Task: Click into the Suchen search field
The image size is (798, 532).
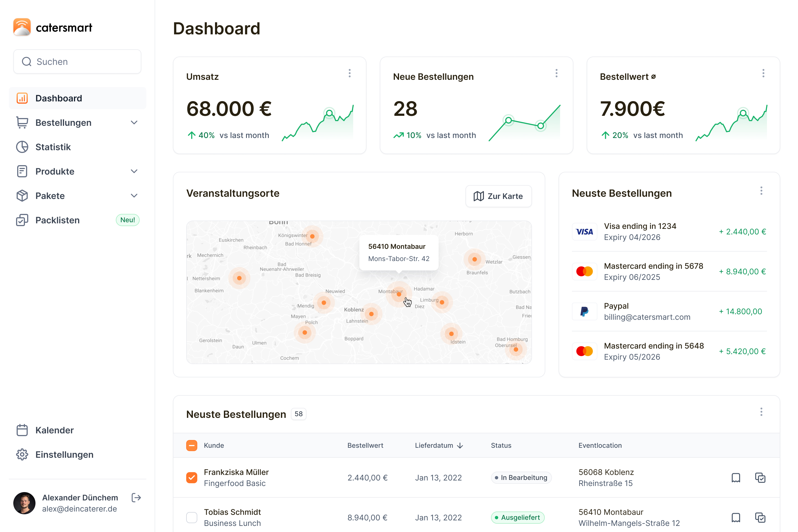Action: [77, 62]
